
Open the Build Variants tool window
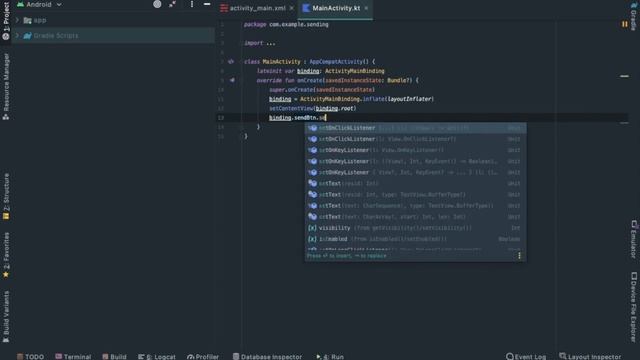(x=6, y=317)
